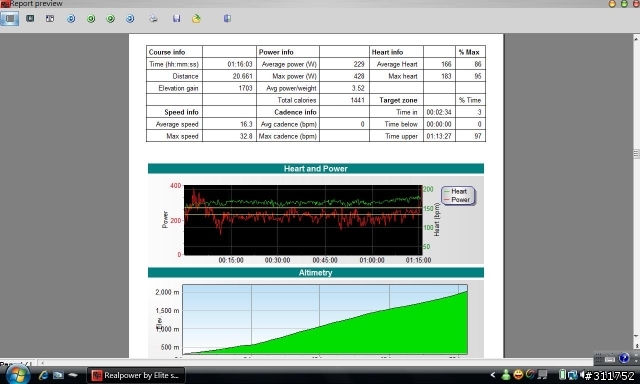Go to the previous report page
Image resolution: width=640 pixels, height=384 pixels.
click(x=91, y=19)
